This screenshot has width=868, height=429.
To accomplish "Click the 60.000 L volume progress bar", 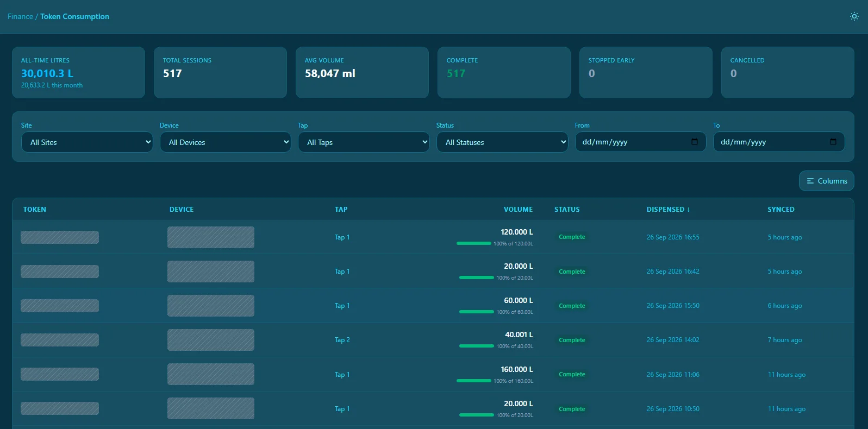I will (x=477, y=312).
